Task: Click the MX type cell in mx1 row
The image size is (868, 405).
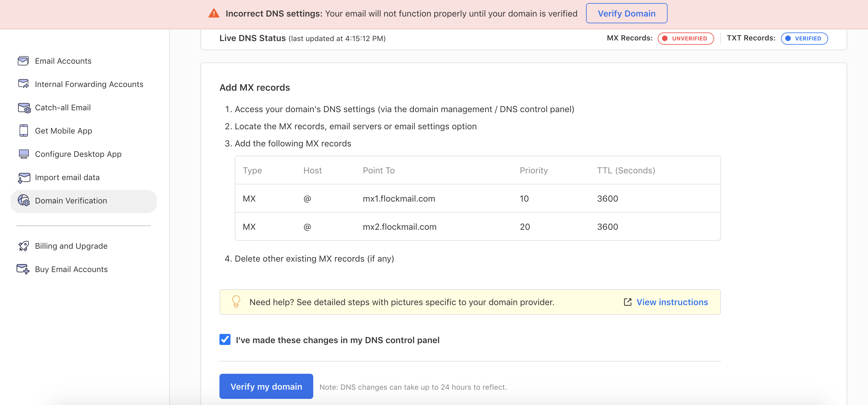Action: 249,199
